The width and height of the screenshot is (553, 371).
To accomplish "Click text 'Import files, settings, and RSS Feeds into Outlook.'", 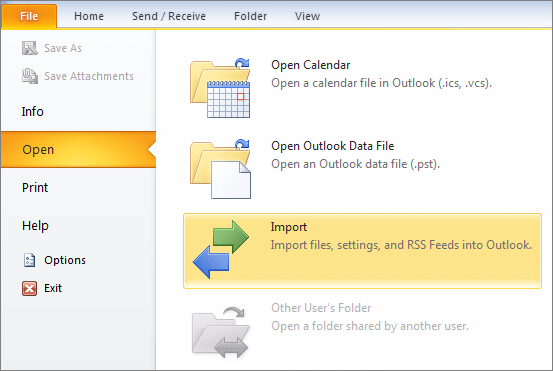I will coord(401,245).
